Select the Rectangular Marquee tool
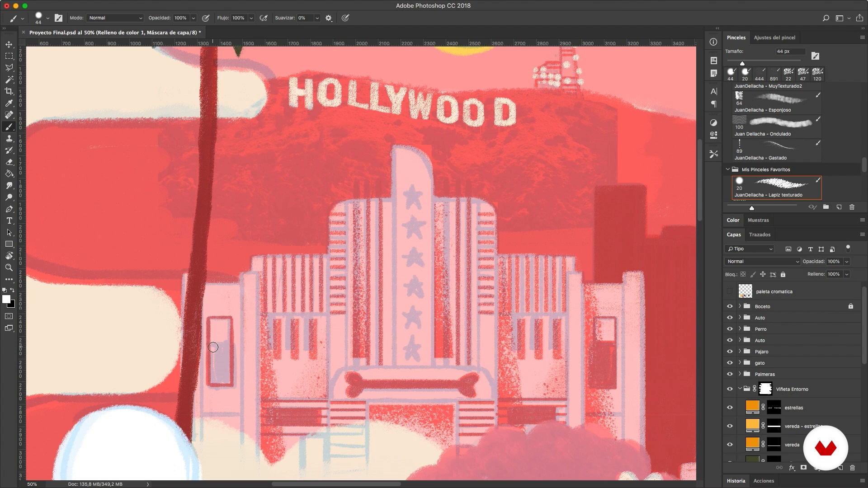The image size is (868, 488). (x=9, y=56)
